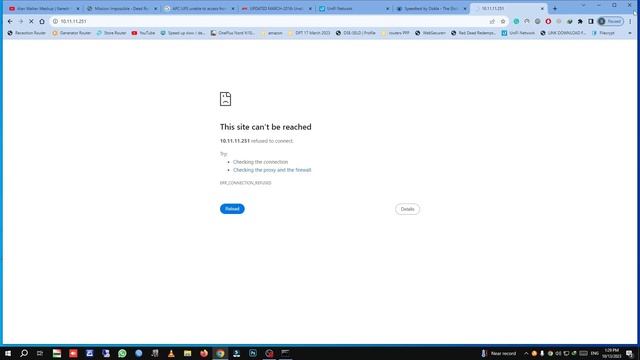The height and width of the screenshot is (360, 640).
Task: Switch to the UniFi Network tab
Action: (x=354, y=8)
